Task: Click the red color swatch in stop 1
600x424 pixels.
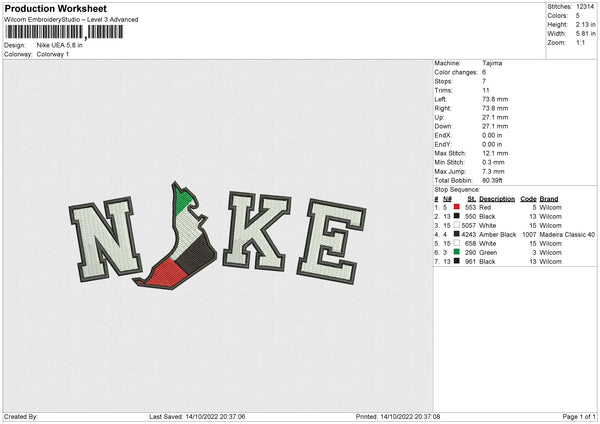Action: pyautogui.click(x=457, y=207)
